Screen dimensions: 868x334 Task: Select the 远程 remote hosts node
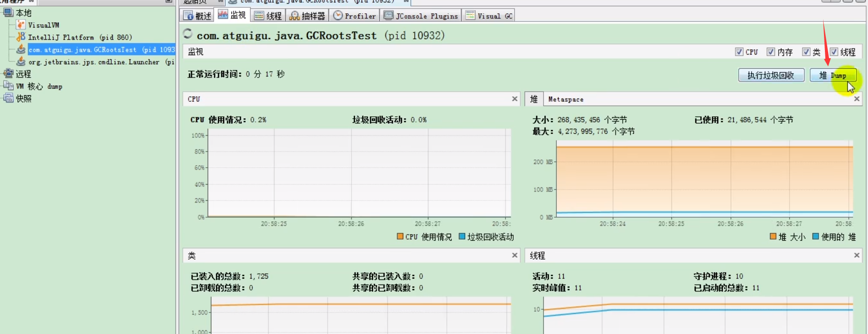click(17, 74)
